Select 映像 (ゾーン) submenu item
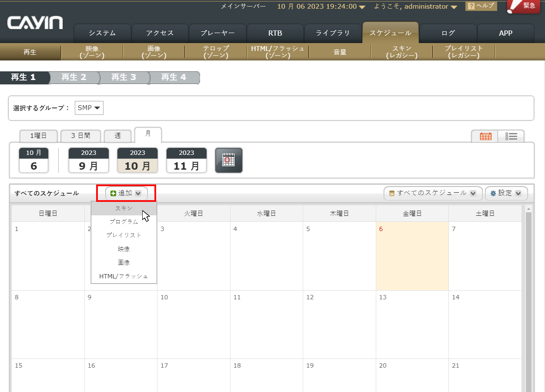545x392 pixels. (92, 52)
